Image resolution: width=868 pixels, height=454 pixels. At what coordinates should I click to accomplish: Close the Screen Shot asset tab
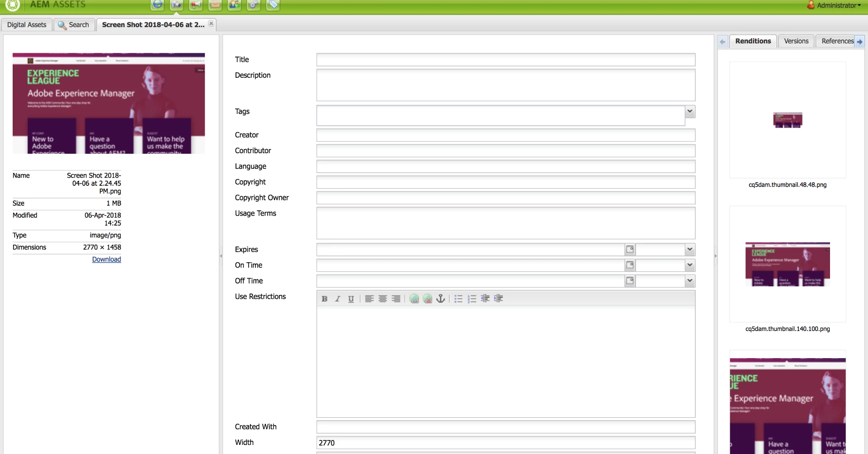tap(211, 24)
